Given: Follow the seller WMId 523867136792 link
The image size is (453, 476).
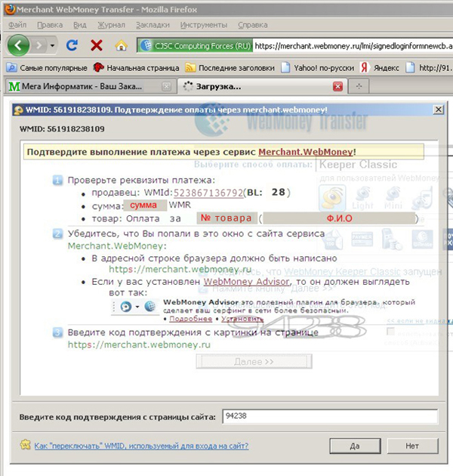Looking at the screenshot, I should (x=208, y=193).
